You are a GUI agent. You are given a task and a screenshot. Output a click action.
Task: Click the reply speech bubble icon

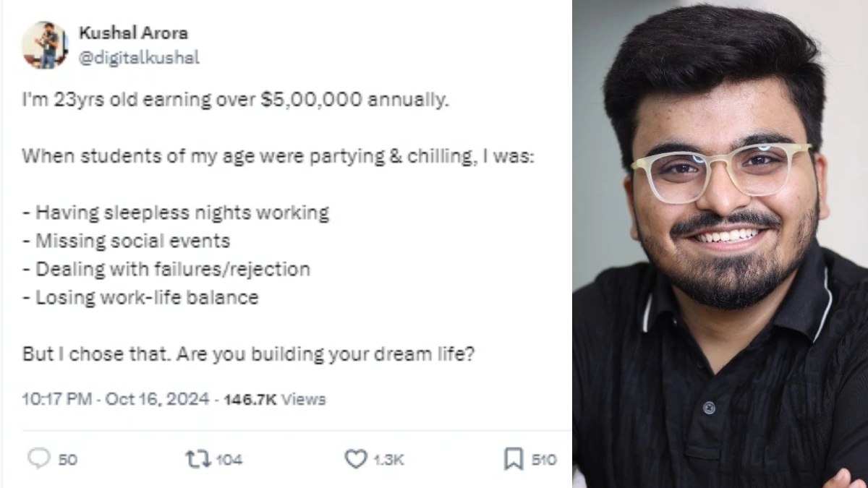[39, 458]
